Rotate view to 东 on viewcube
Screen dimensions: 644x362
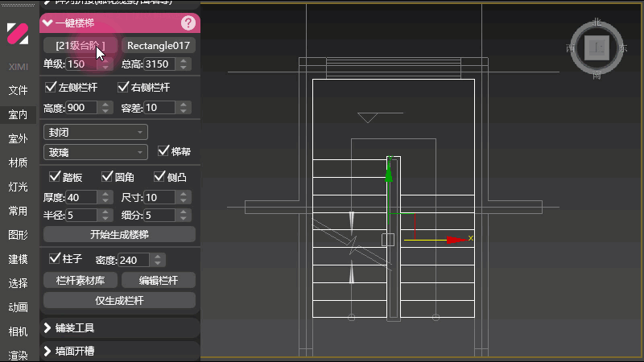click(x=623, y=48)
